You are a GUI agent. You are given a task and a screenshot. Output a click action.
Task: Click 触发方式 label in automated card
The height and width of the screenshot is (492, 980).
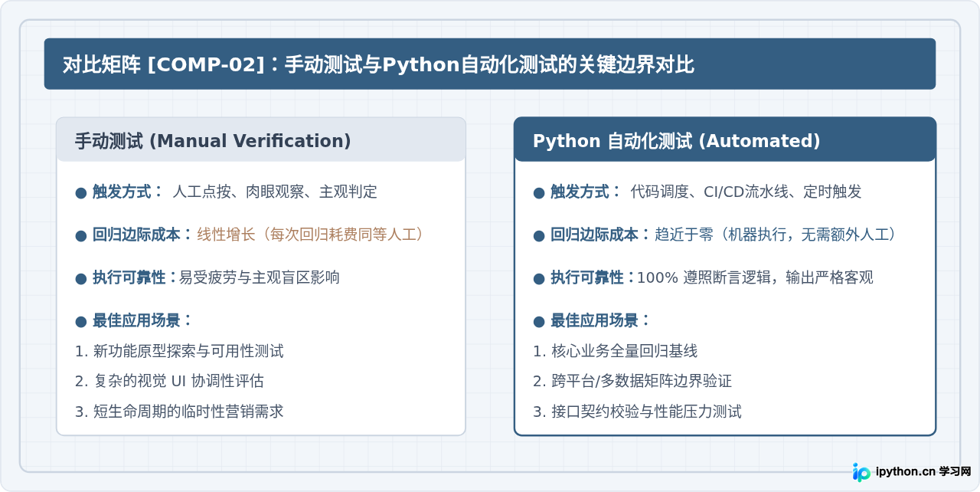pos(584,192)
